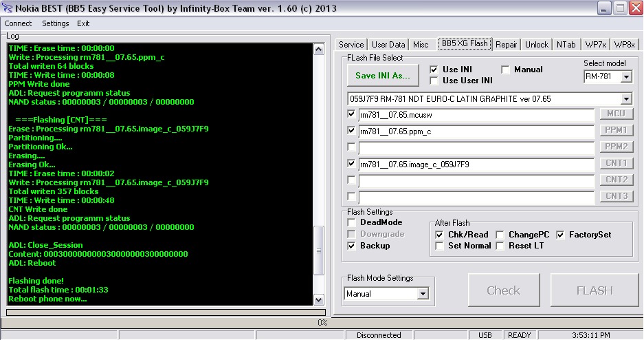Toggle the Chk/Read after flash option
The width and height of the screenshot is (644, 340).
pyautogui.click(x=439, y=235)
